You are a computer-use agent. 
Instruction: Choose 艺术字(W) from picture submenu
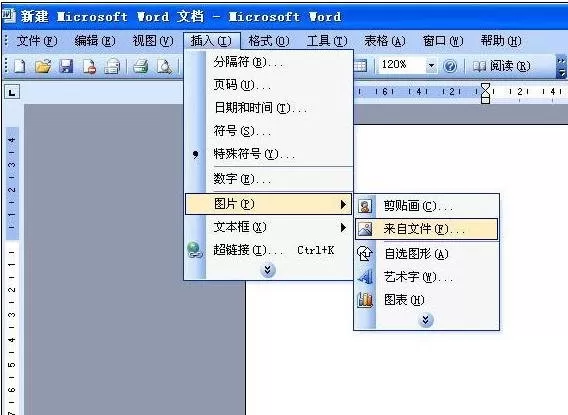[x=426, y=277]
